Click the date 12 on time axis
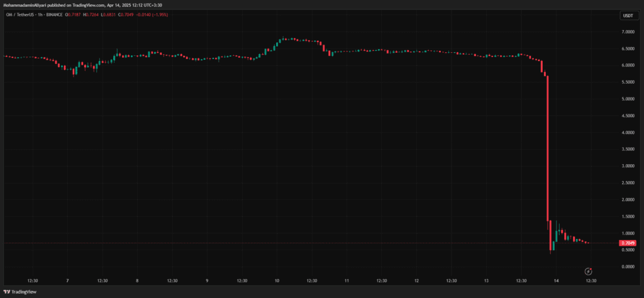 416,280
